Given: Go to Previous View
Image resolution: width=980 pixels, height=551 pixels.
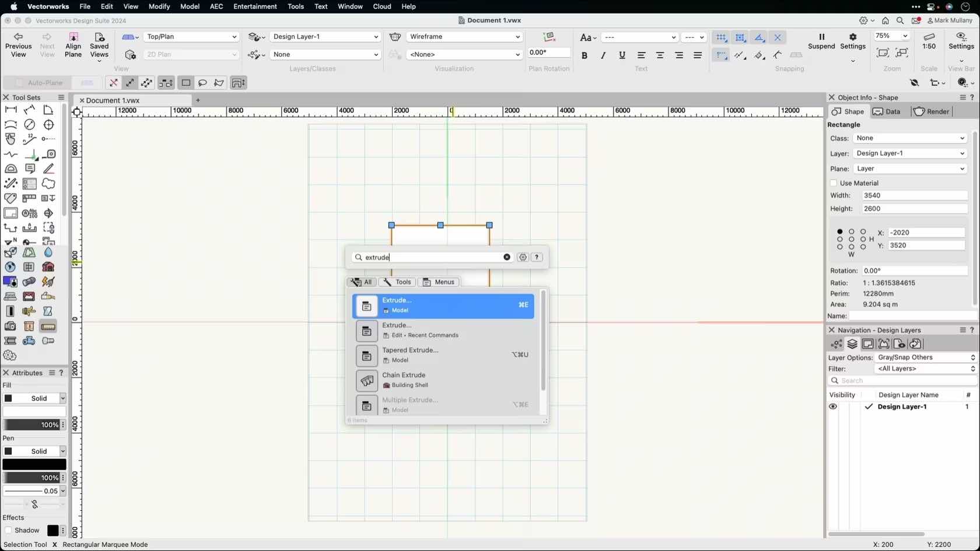Looking at the screenshot, I should click(18, 45).
